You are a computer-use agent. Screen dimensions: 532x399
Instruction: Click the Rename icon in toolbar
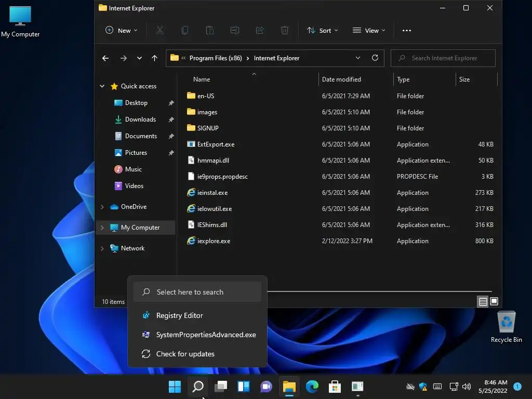coord(235,31)
